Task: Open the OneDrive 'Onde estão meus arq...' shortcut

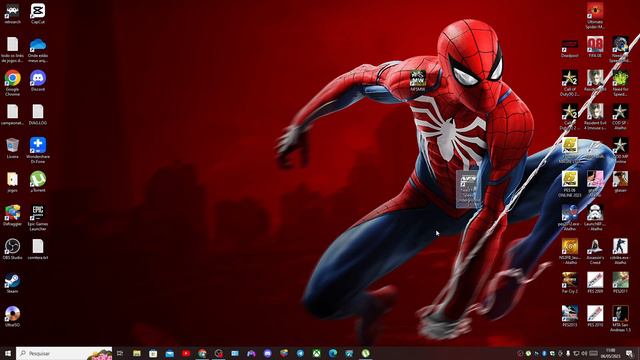Action: click(38, 49)
